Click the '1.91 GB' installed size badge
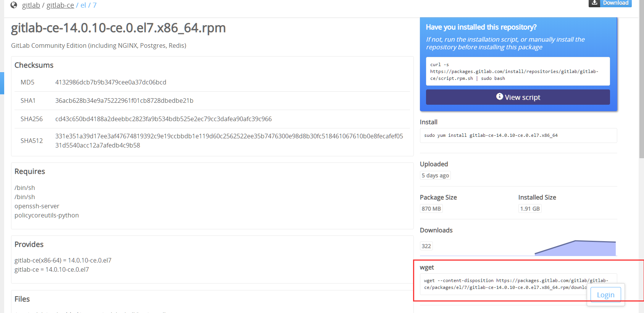Viewport: 644px width, 313px height. pyautogui.click(x=530, y=209)
